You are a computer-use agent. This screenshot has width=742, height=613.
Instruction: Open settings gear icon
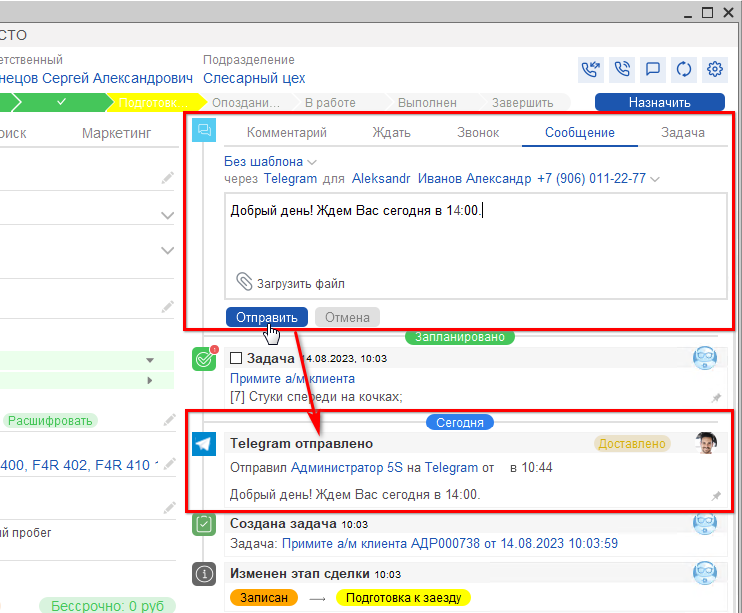(x=715, y=69)
